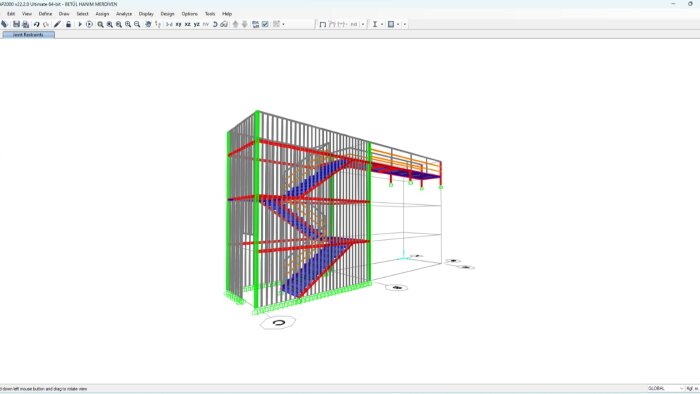Open the units dropdown in status bar
The height and width of the screenshot is (394, 700).
[x=692, y=389]
